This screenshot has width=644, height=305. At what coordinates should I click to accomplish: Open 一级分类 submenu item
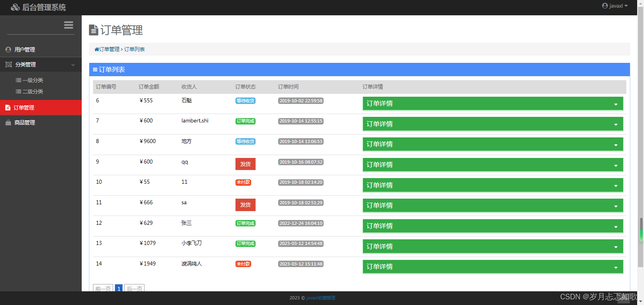point(33,80)
